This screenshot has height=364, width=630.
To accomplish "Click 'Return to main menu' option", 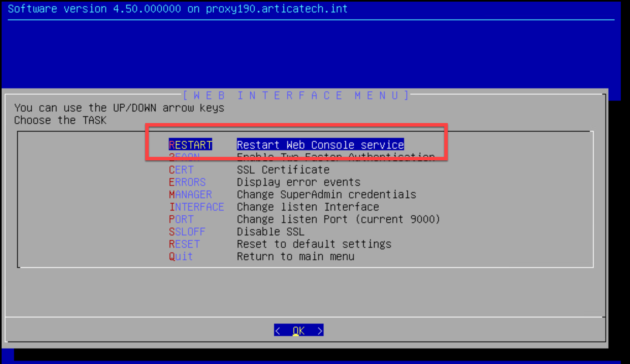I will coord(295,256).
